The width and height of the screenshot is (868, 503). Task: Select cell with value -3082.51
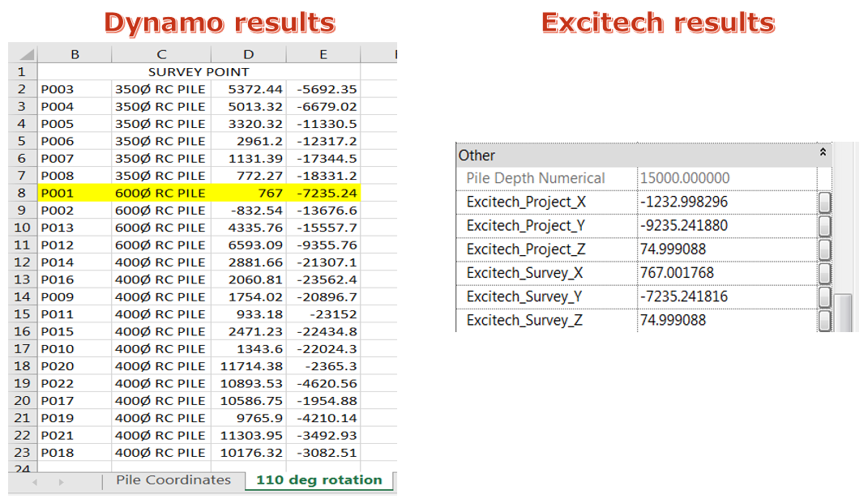click(x=323, y=453)
